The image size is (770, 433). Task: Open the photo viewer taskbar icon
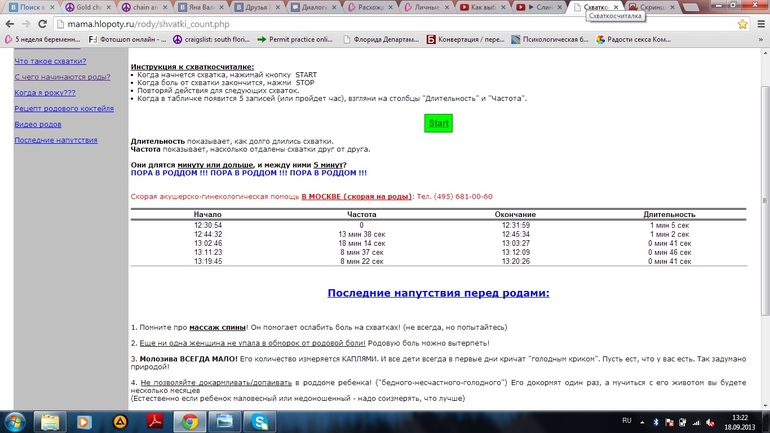pyautogui.click(x=224, y=422)
